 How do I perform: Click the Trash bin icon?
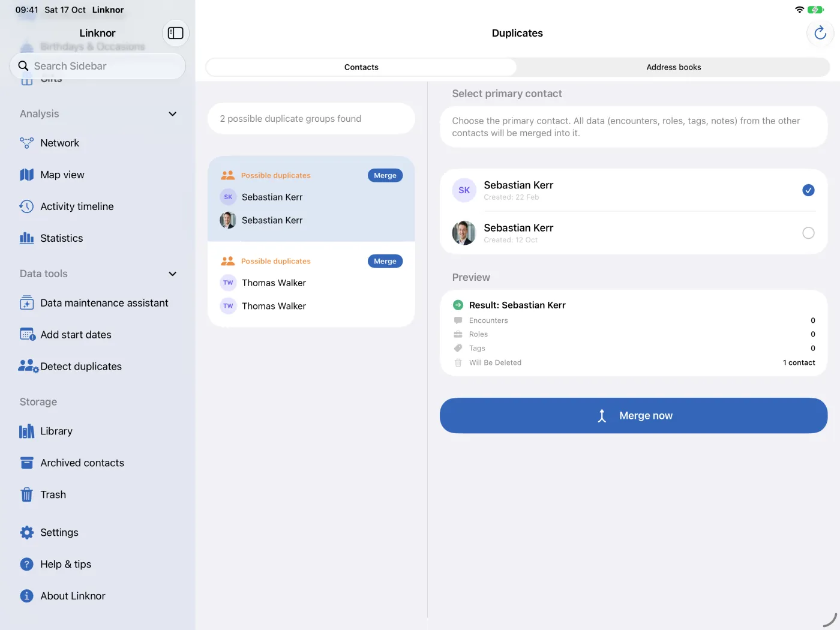tap(26, 495)
